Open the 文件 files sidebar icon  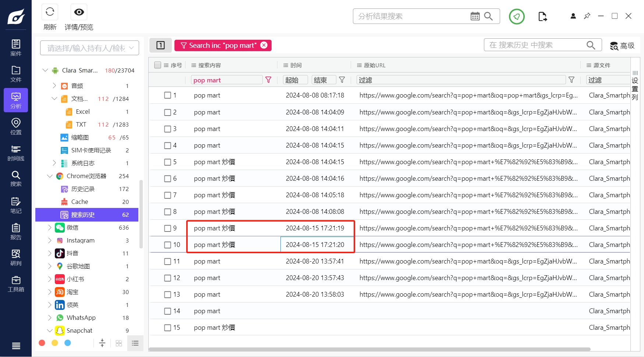(16, 74)
